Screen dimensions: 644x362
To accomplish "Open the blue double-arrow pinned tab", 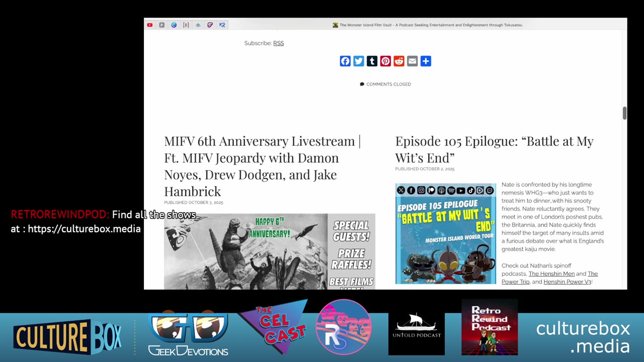I will coord(198,25).
